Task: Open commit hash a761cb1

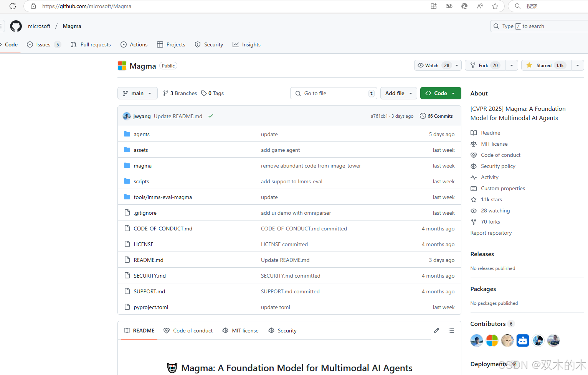Action: click(379, 116)
